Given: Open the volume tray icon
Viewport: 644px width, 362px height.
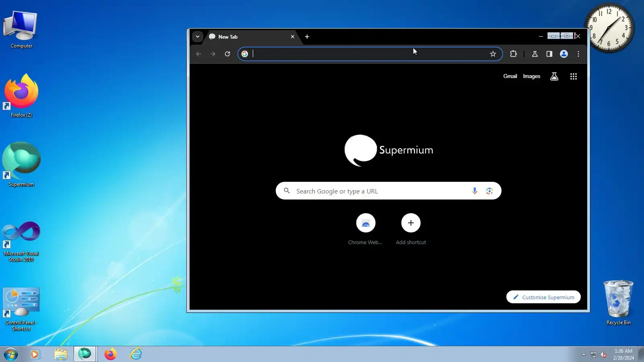Looking at the screenshot, I should pyautogui.click(x=603, y=354).
